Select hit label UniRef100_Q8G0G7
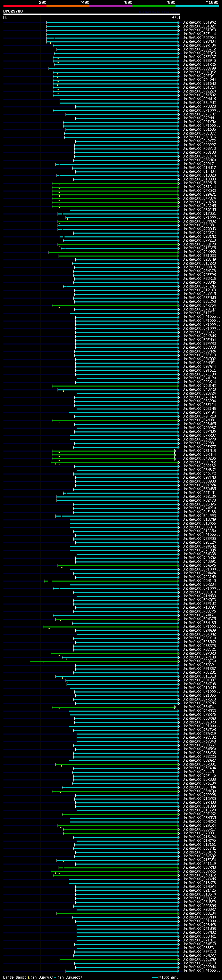This screenshot has width=222, height=980. 199,332
